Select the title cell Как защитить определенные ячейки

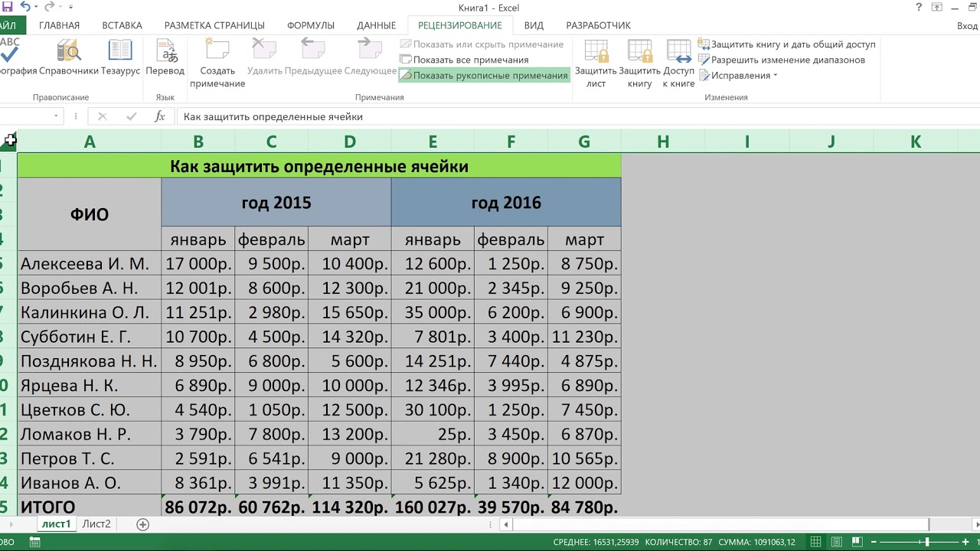[319, 166]
